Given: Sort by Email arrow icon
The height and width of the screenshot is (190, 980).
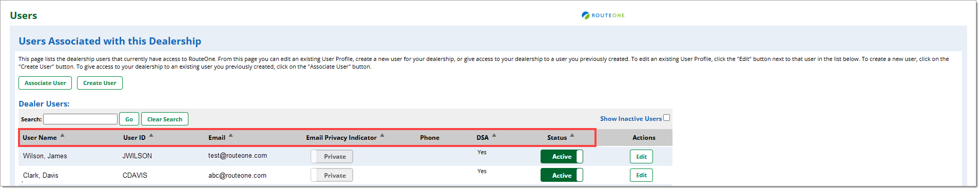Looking at the screenshot, I should (230, 135).
